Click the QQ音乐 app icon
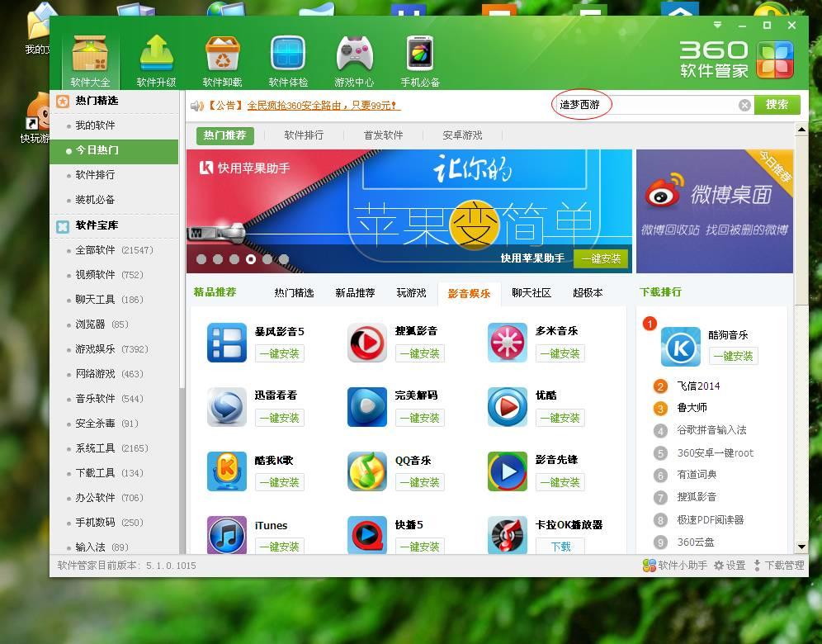This screenshot has height=644, width=822. (x=367, y=471)
